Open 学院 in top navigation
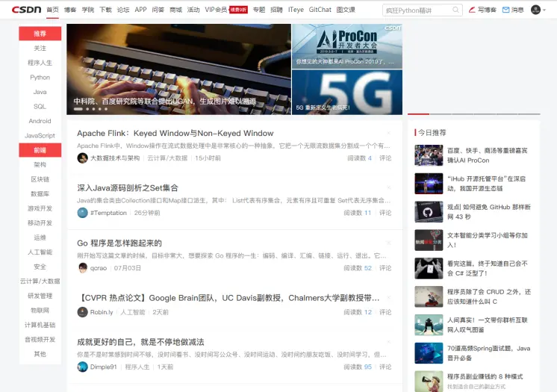557x392 pixels. pyautogui.click(x=88, y=10)
